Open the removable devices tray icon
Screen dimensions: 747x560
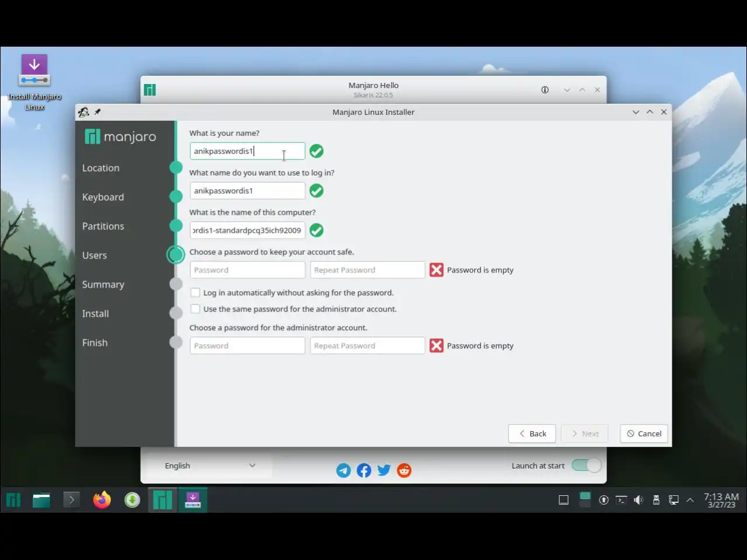(656, 500)
